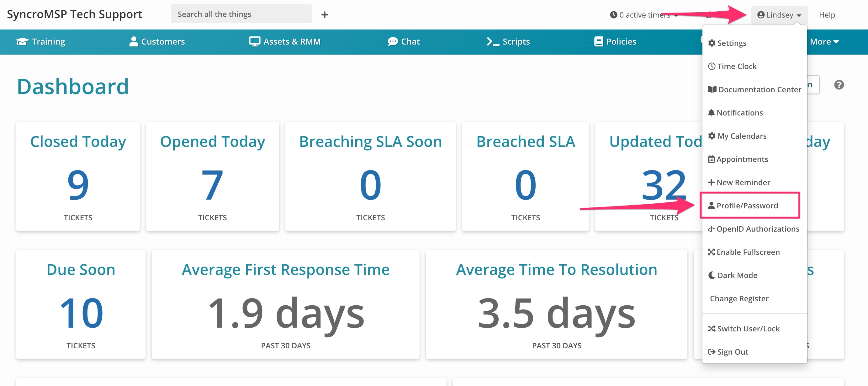Toggle Dark Mode in user menu
This screenshot has height=386, width=868.
[x=737, y=275]
